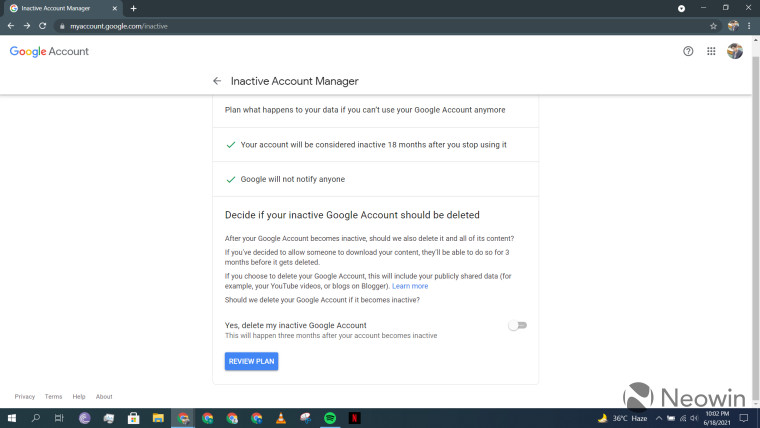760x428 pixels.
Task: Go back using the Inactive Account Manager arrow
Action: (x=217, y=81)
